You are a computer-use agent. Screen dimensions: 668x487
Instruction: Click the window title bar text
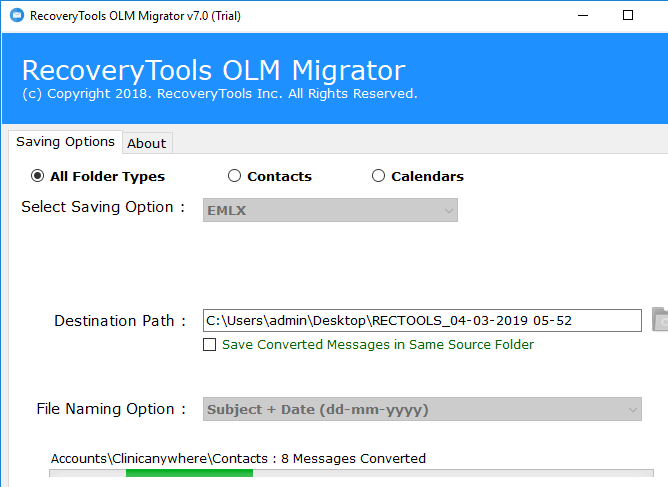pos(135,16)
